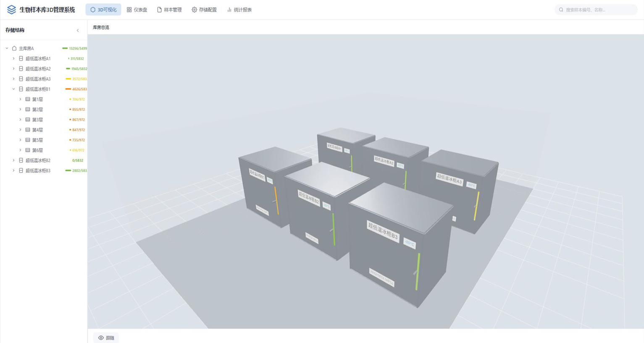
Task: Click the freezer icon beside 超低温冰柜A2
Action: 21,68
